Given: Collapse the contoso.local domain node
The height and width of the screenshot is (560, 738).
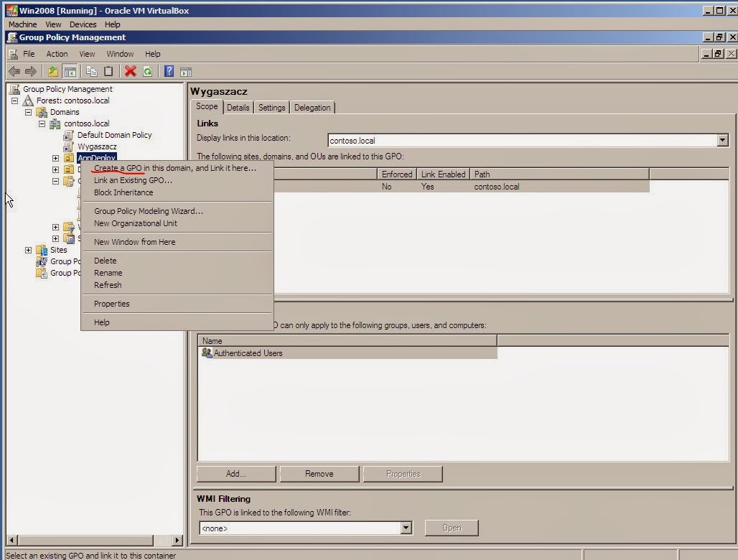Looking at the screenshot, I should 42,123.
